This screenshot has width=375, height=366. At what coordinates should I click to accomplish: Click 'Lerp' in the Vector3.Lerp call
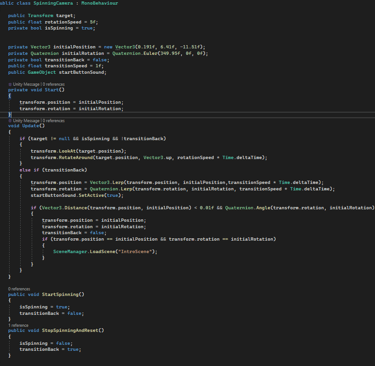118,183
